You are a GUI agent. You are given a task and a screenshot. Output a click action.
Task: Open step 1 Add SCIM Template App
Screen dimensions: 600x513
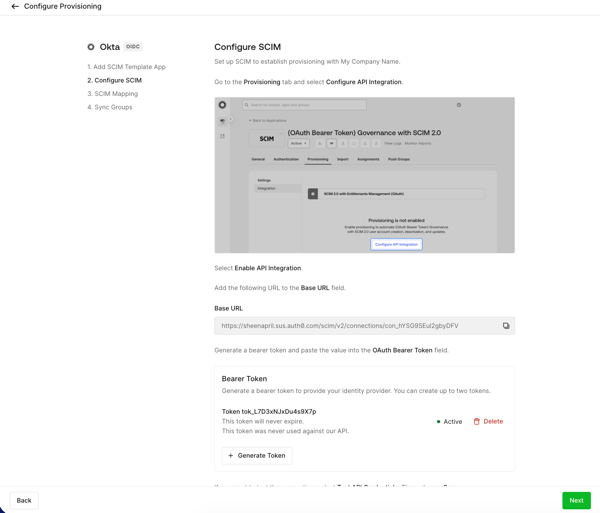point(127,67)
